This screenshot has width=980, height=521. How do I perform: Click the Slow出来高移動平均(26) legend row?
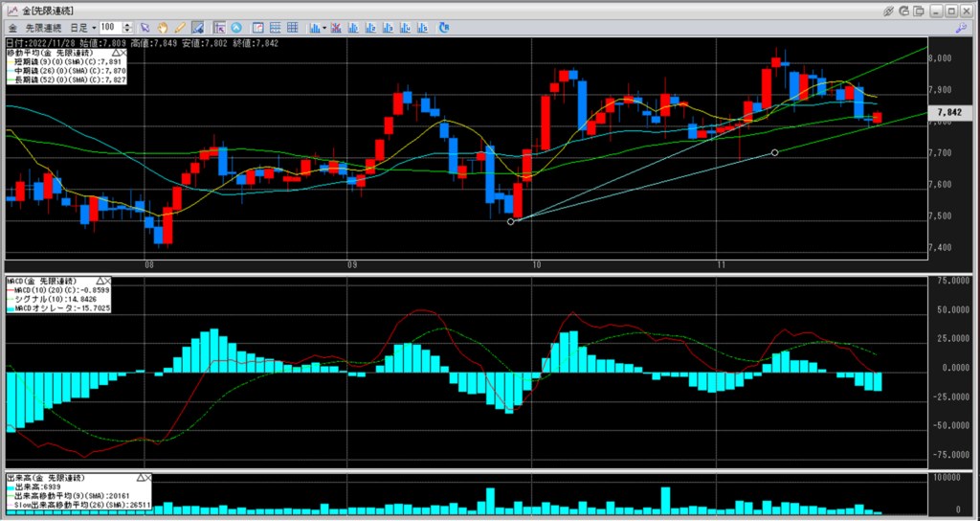(78, 505)
